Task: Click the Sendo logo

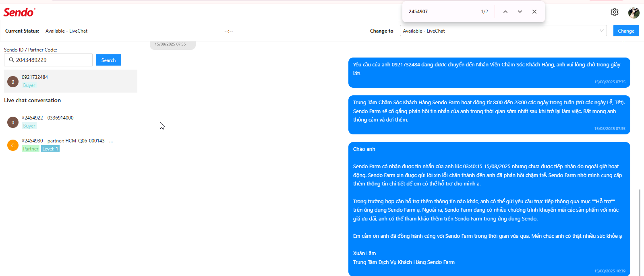Action: pyautogui.click(x=19, y=12)
